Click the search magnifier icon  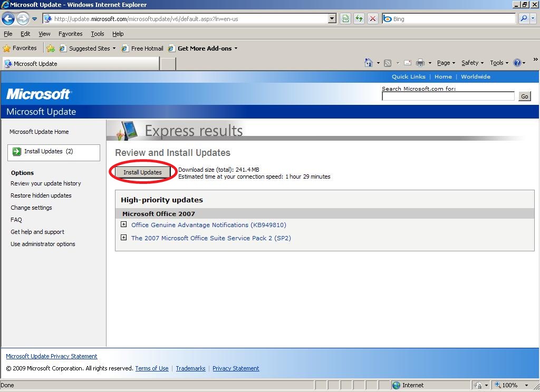[524, 18]
